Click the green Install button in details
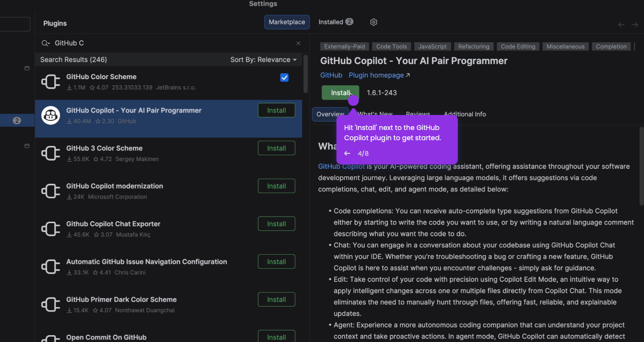Image resolution: width=644 pixels, height=342 pixels. click(340, 93)
